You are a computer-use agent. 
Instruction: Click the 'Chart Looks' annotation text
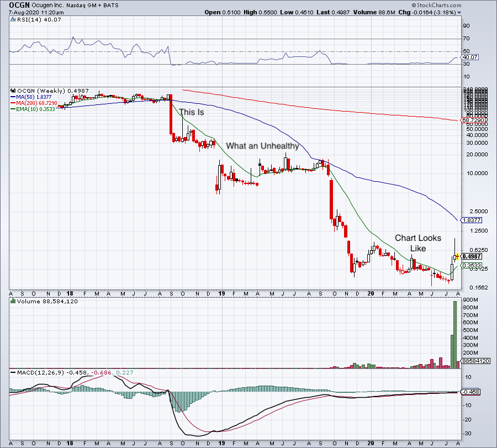point(418,238)
